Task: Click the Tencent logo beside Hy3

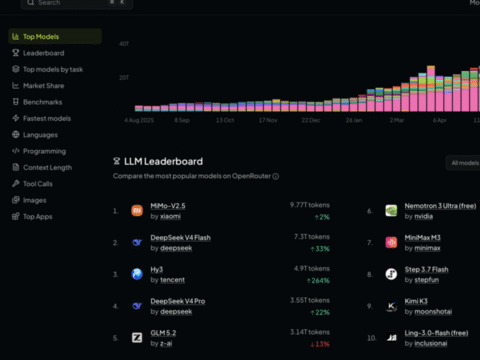Action: point(137,274)
